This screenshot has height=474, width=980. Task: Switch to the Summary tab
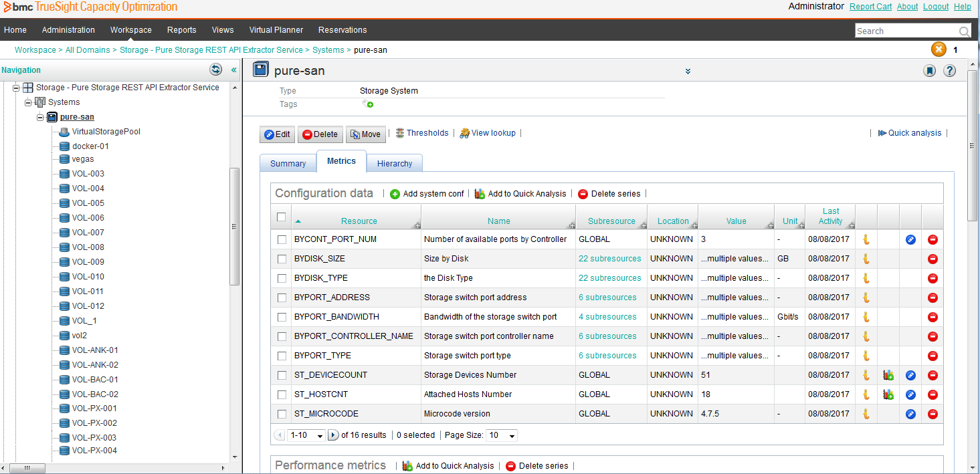(288, 164)
